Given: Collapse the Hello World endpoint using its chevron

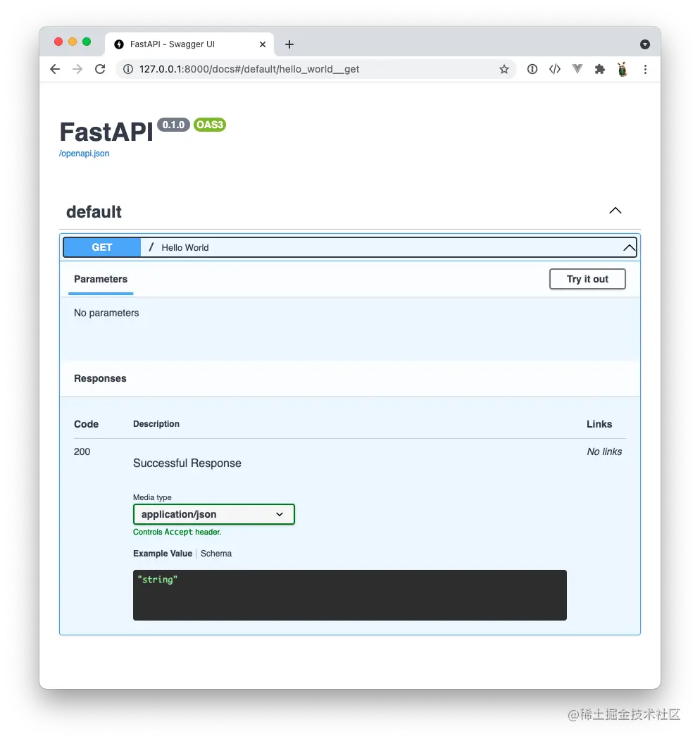Looking at the screenshot, I should click(x=629, y=247).
